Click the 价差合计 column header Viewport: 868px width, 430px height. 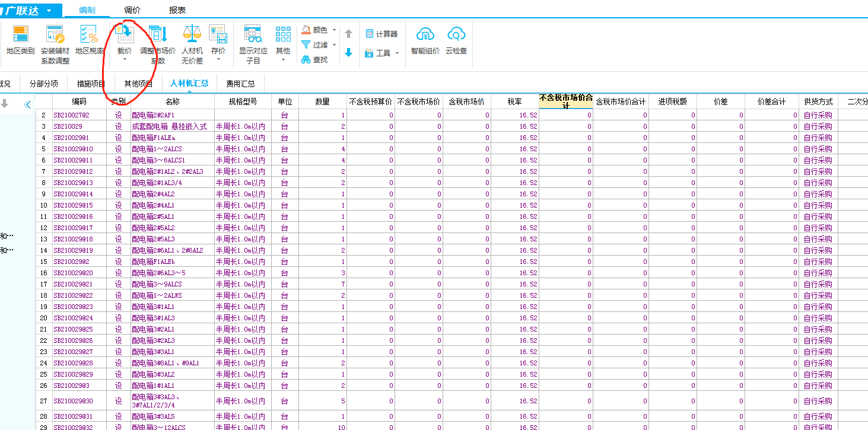[x=771, y=101]
